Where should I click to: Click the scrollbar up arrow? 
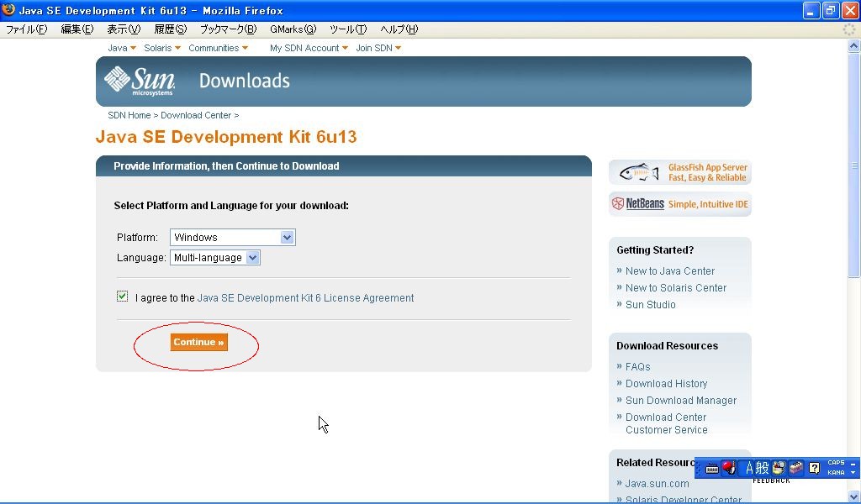pos(854,46)
